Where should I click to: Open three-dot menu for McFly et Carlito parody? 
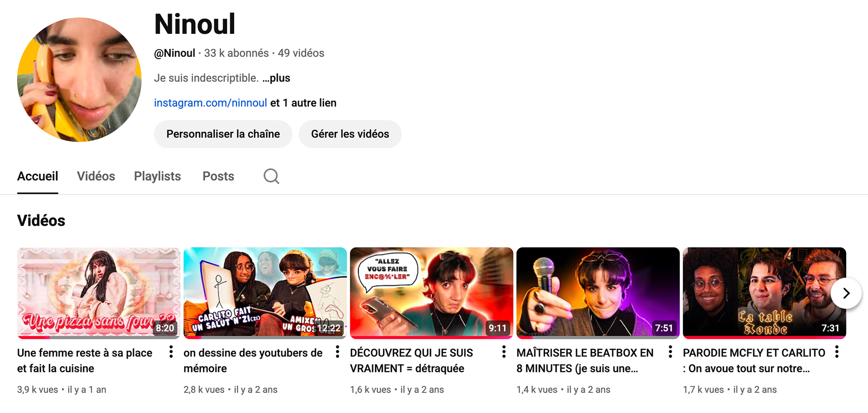837,352
